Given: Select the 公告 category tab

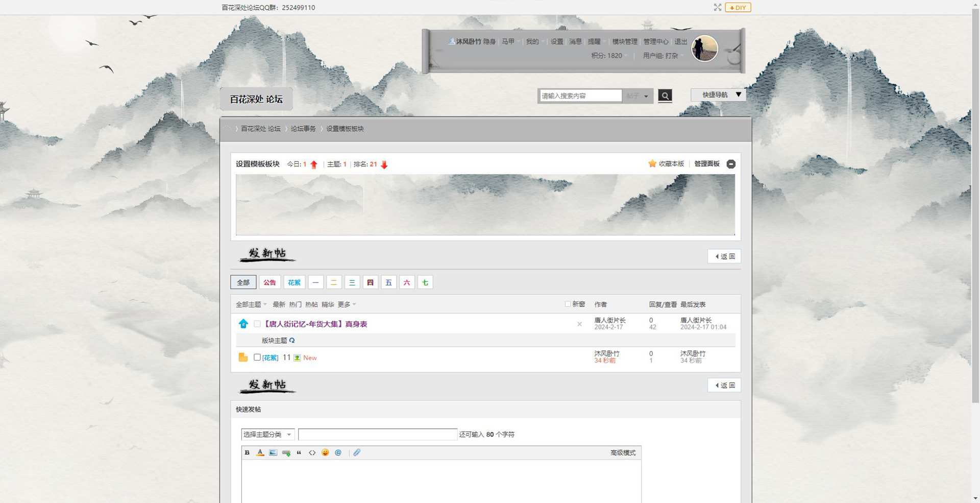Looking at the screenshot, I should 269,282.
